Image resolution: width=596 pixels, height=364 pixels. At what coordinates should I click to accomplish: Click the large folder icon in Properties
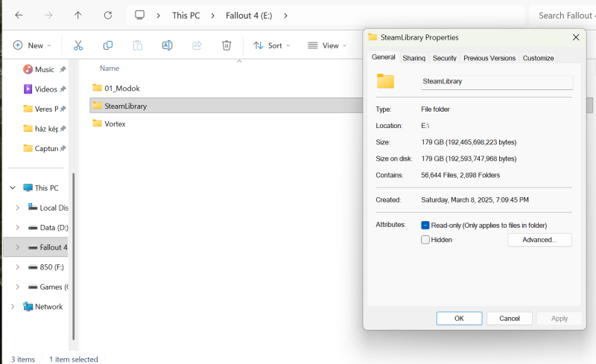point(385,81)
